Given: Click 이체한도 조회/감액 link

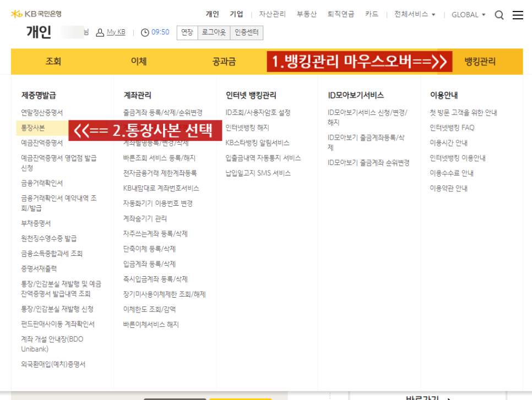Looking at the screenshot, I should coord(149,310).
